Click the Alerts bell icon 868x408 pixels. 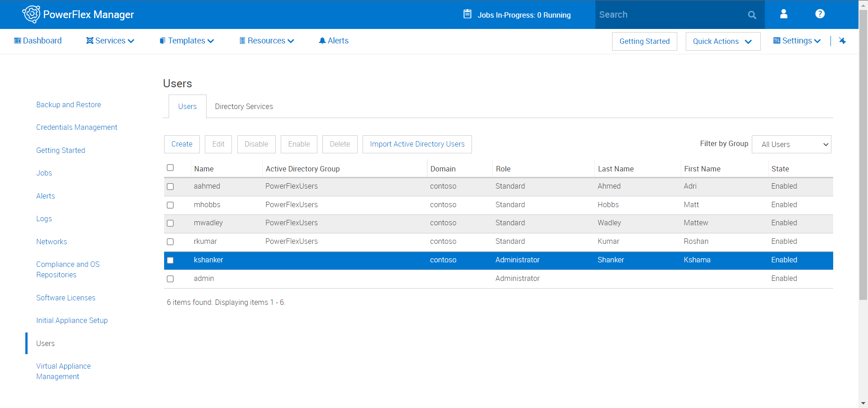pos(322,40)
